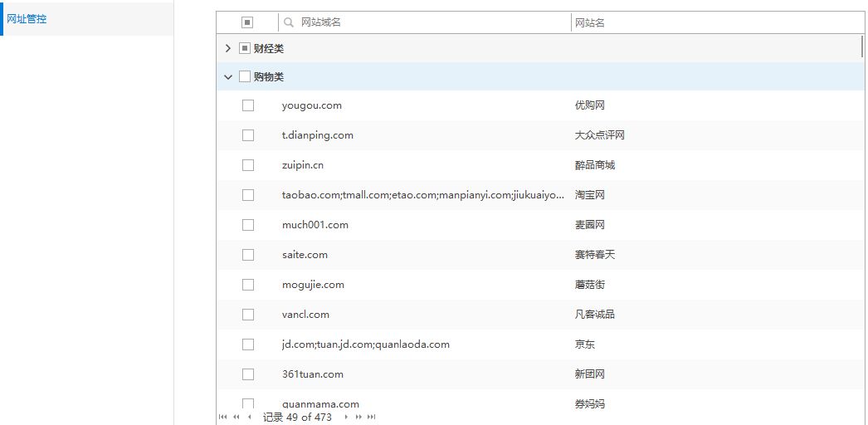Screen dimensions: 868x425
Task: Click the site name 蘑菇街
Action: tap(589, 285)
